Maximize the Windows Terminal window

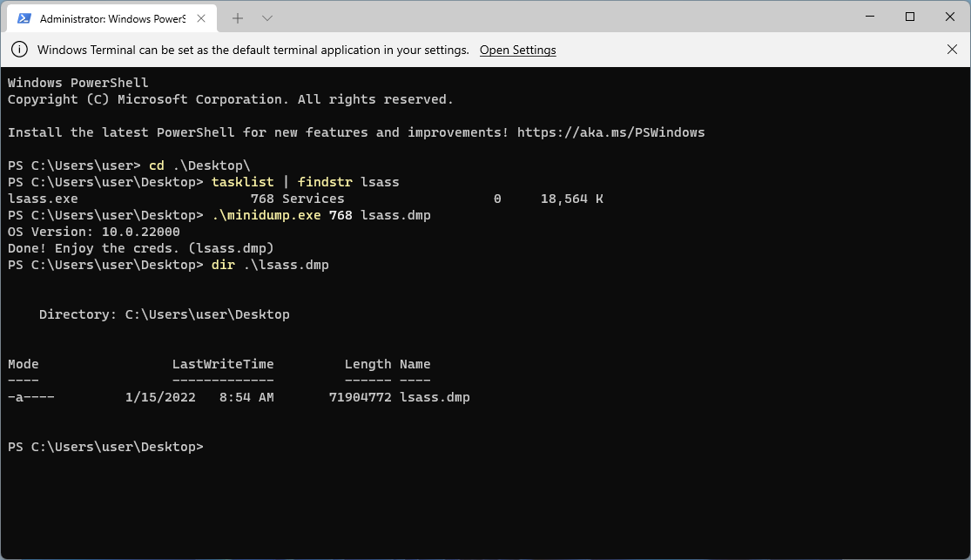pyautogui.click(x=910, y=17)
